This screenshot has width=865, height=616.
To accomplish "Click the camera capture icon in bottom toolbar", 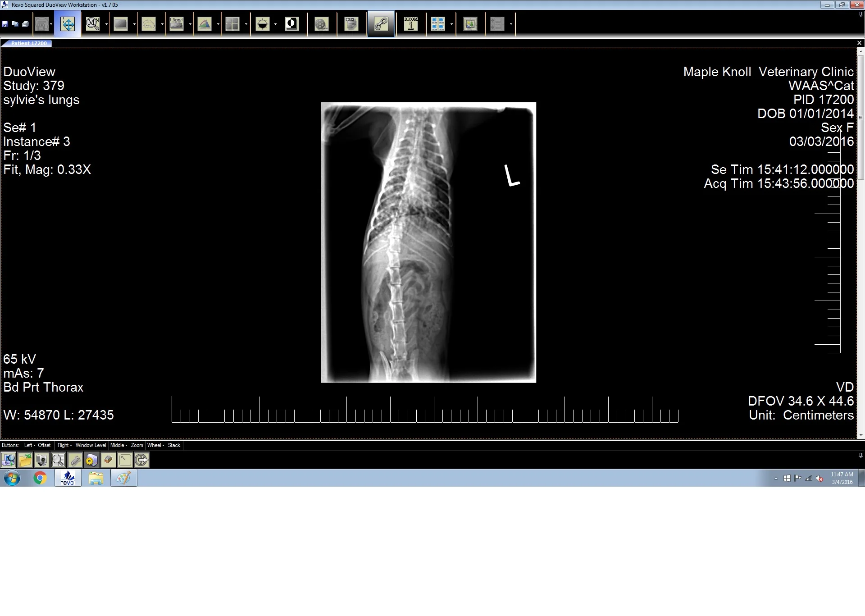I will pyautogui.click(x=41, y=460).
